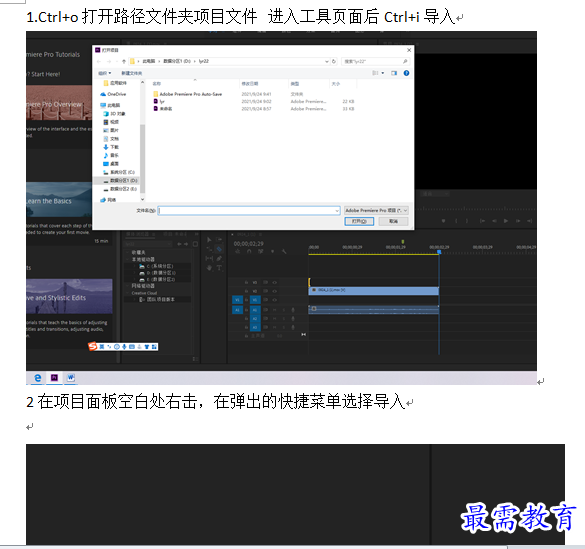This screenshot has width=585, height=549.
Task: Select the Slip tool
Action: tap(209, 258)
